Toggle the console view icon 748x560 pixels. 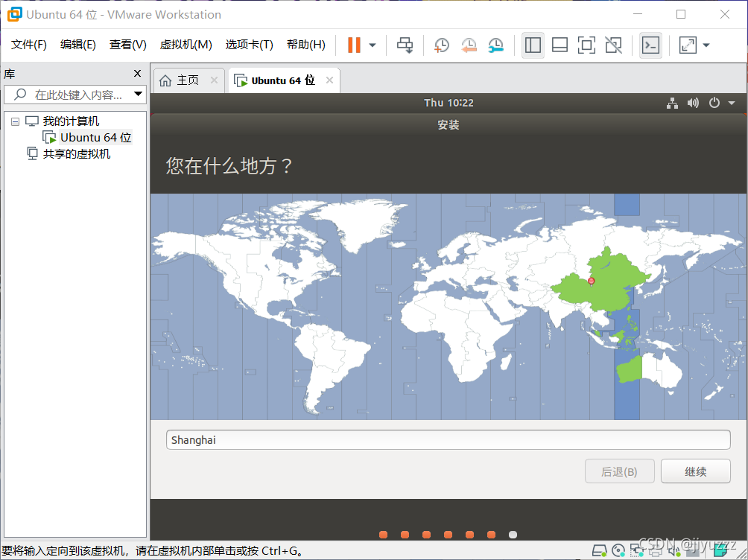coord(650,45)
